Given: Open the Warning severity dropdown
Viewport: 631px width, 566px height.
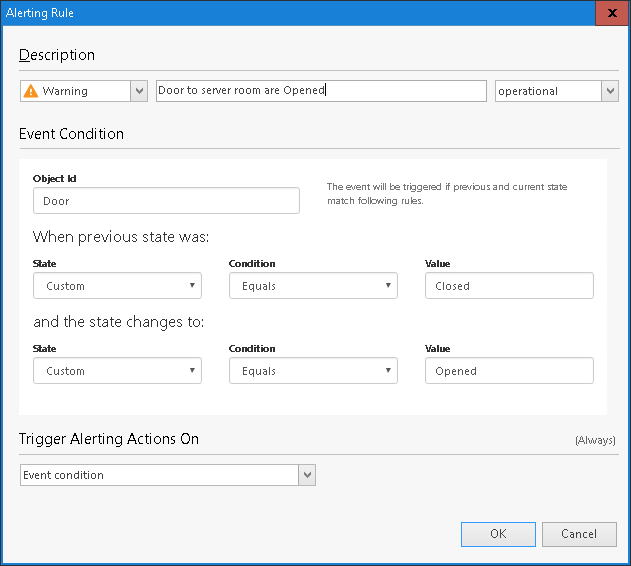Looking at the screenshot, I should [x=84, y=91].
